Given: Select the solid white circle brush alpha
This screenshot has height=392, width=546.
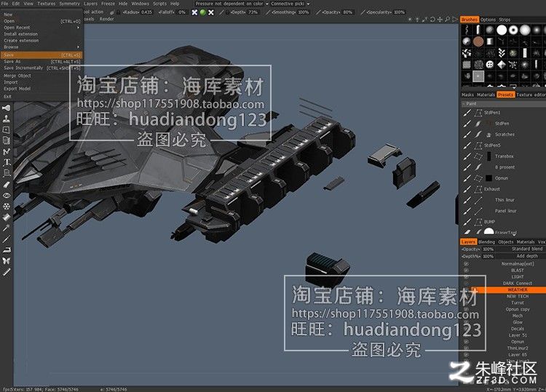Looking at the screenshot, I should [x=502, y=31].
